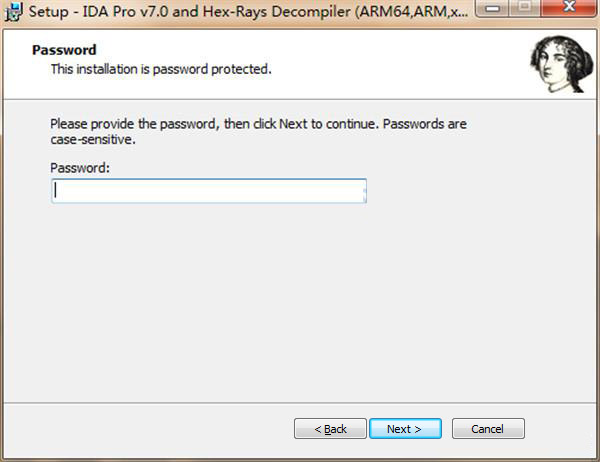This screenshot has width=600, height=462.
Task: Click the "case-sensitive." text line
Action: pos(92,140)
